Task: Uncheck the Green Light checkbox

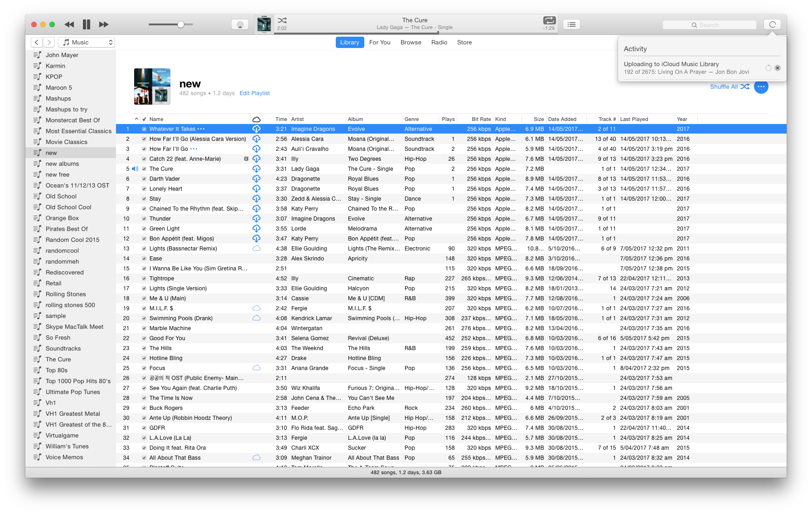Action: [x=144, y=229]
